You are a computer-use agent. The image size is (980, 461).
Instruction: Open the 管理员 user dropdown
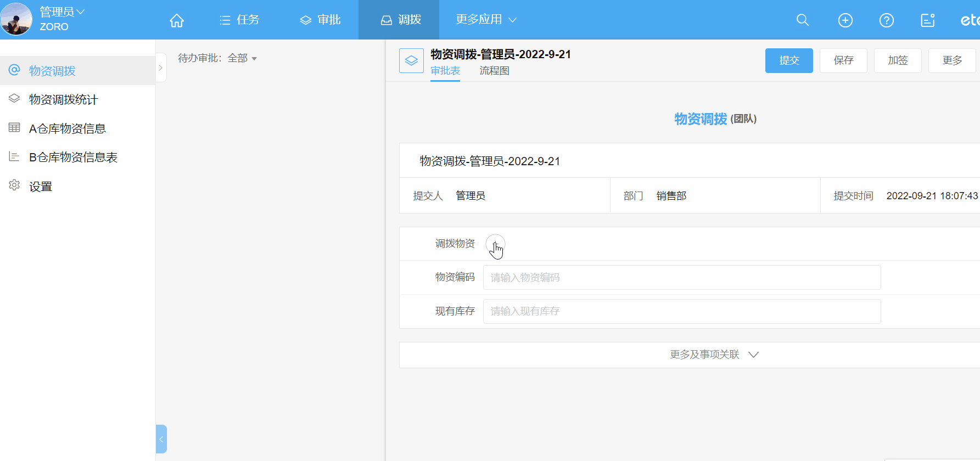tap(62, 12)
